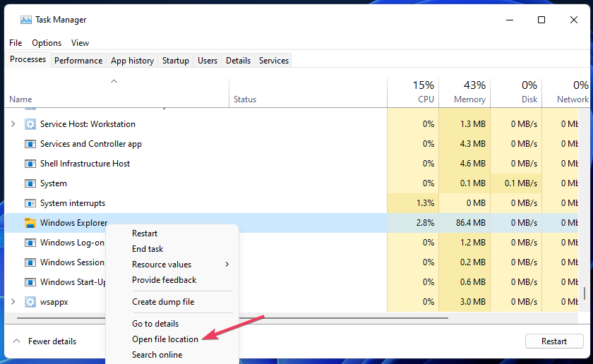Click the Service Host: Workstation gear icon
The height and width of the screenshot is (364, 593).
(x=30, y=124)
